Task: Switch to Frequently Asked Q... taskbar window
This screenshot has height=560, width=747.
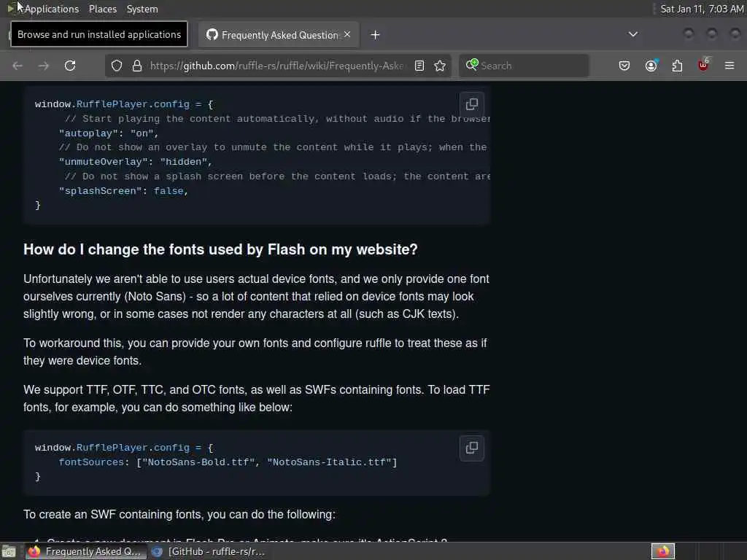Action: [86, 551]
